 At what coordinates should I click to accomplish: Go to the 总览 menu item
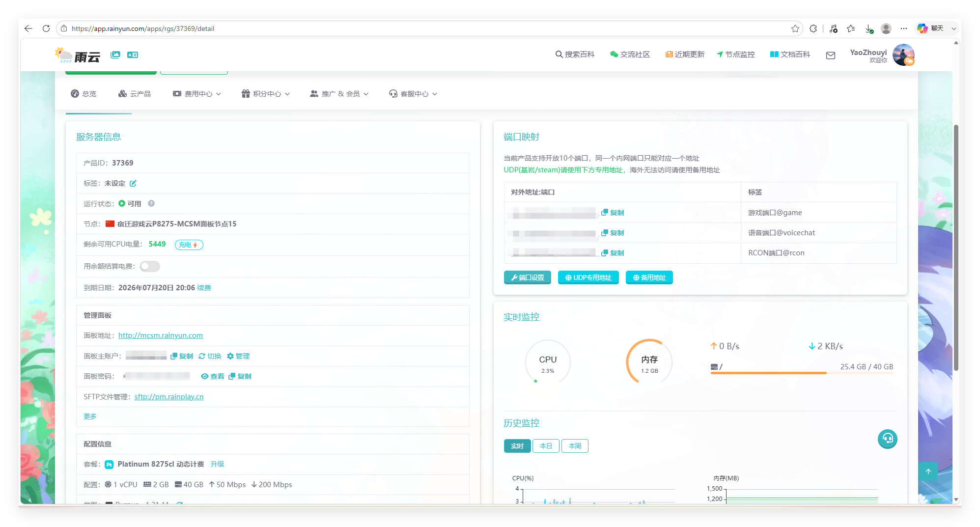click(x=84, y=94)
